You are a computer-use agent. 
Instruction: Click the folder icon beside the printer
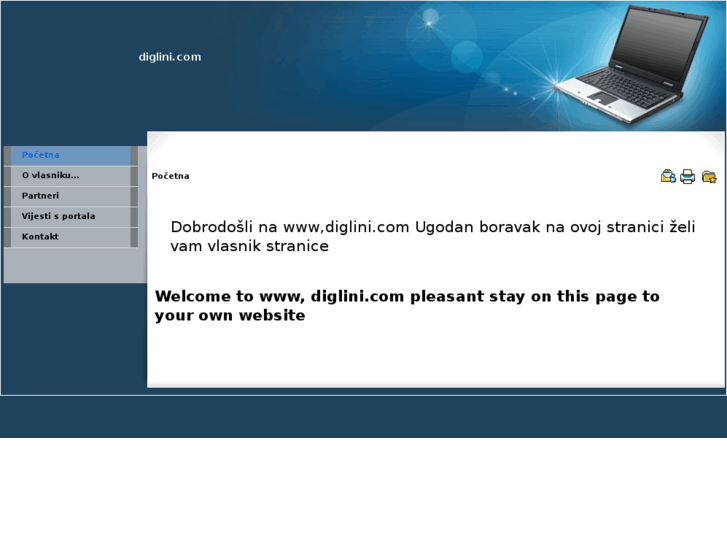[x=709, y=177]
